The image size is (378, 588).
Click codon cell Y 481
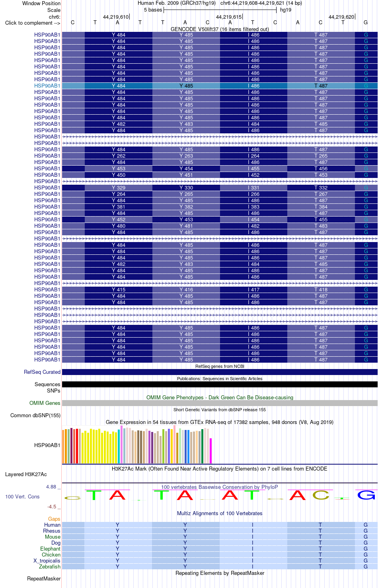coord(186,226)
